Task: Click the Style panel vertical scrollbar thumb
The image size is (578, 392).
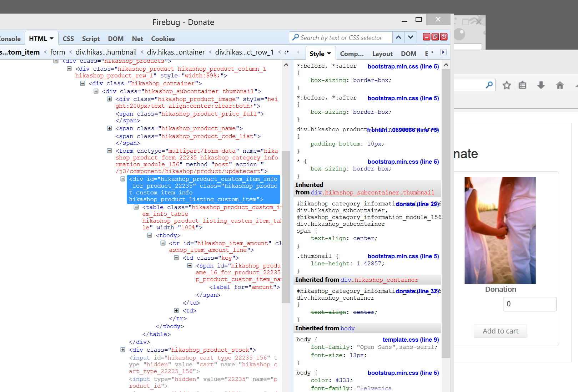Action: pos(446,214)
